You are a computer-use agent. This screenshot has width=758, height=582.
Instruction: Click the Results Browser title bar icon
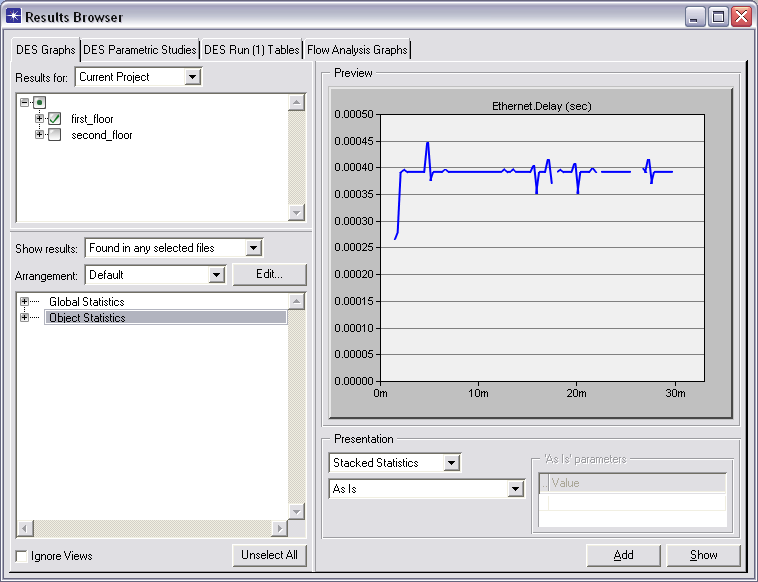point(13,17)
